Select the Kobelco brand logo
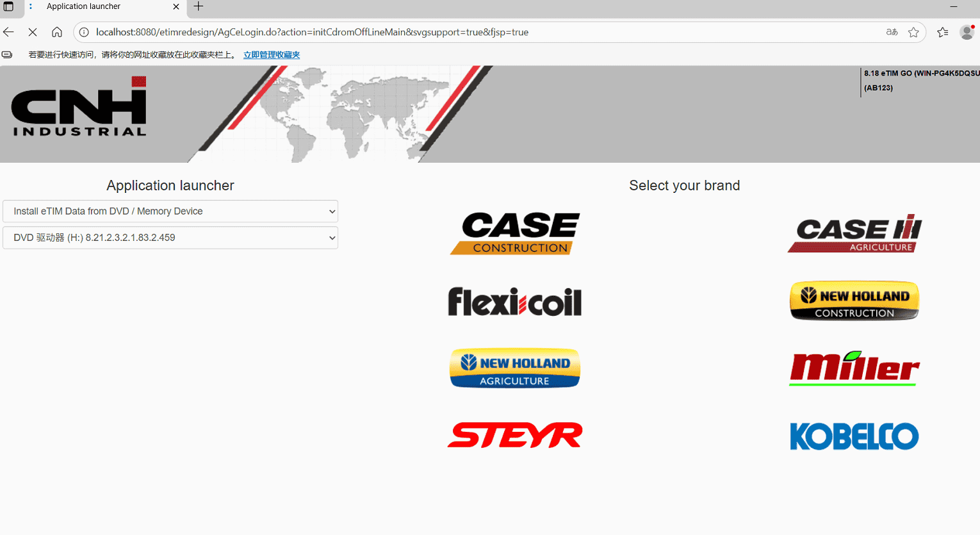980x535 pixels. pos(854,436)
